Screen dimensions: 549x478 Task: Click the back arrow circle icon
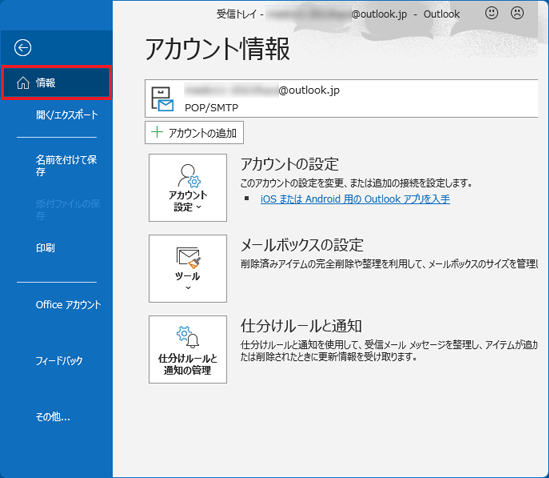(23, 48)
